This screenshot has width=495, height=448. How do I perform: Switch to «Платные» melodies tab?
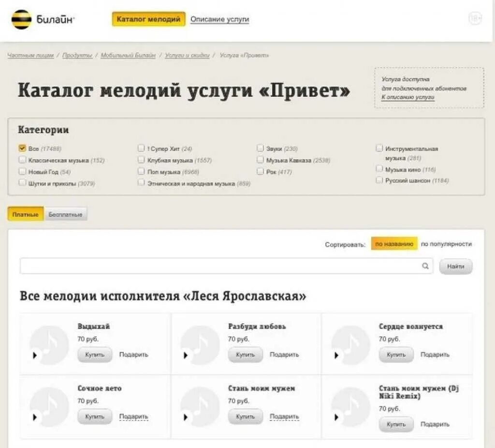(x=26, y=214)
